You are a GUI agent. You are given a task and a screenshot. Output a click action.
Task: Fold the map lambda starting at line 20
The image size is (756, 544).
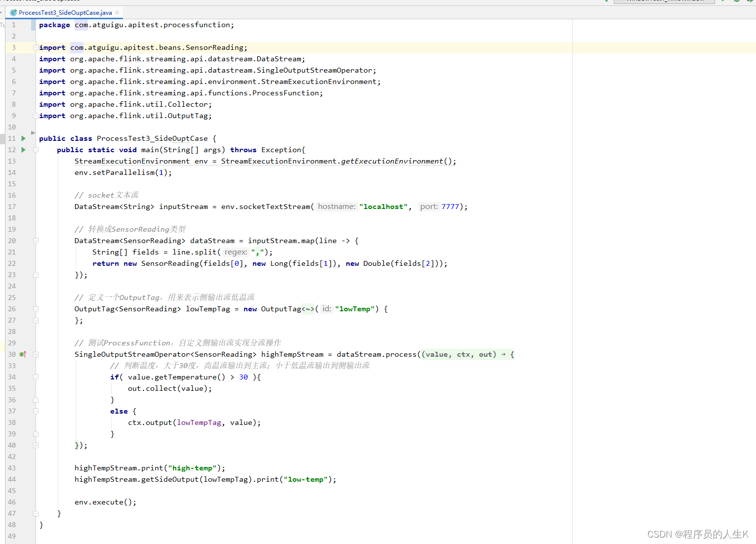coord(36,241)
